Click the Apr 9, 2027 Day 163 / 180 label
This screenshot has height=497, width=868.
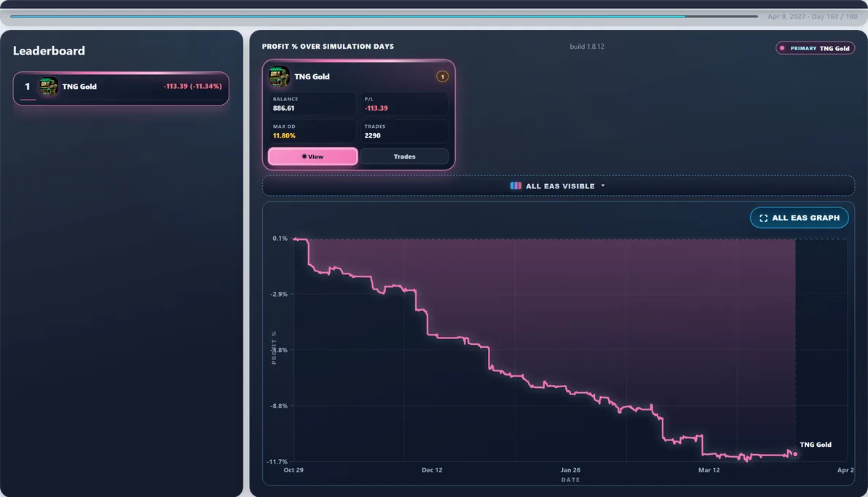pos(812,17)
